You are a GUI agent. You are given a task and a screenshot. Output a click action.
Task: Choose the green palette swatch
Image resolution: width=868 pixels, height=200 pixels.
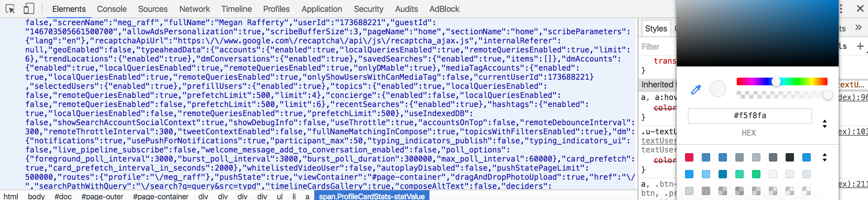point(756,174)
